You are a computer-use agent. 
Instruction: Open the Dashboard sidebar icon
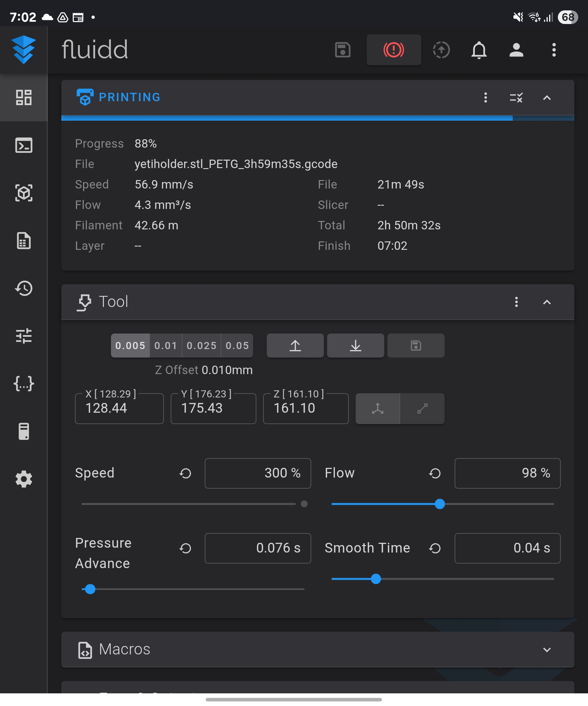pos(24,97)
